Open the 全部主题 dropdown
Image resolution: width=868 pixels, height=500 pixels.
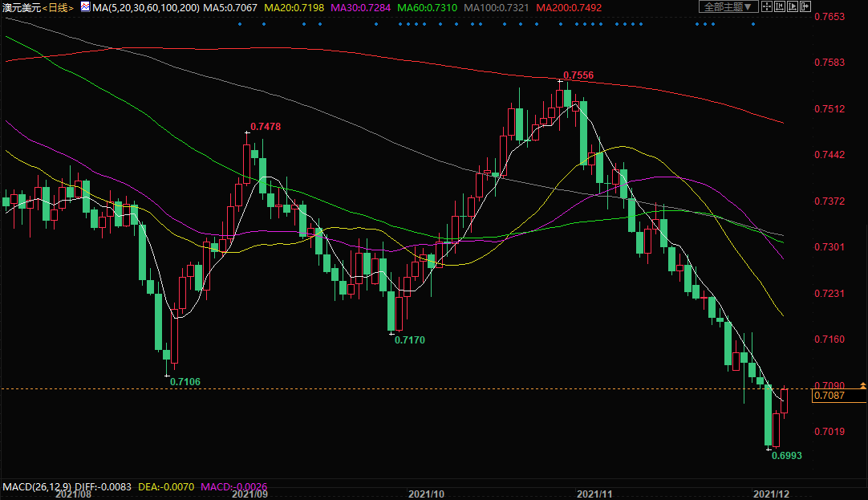click(728, 7)
